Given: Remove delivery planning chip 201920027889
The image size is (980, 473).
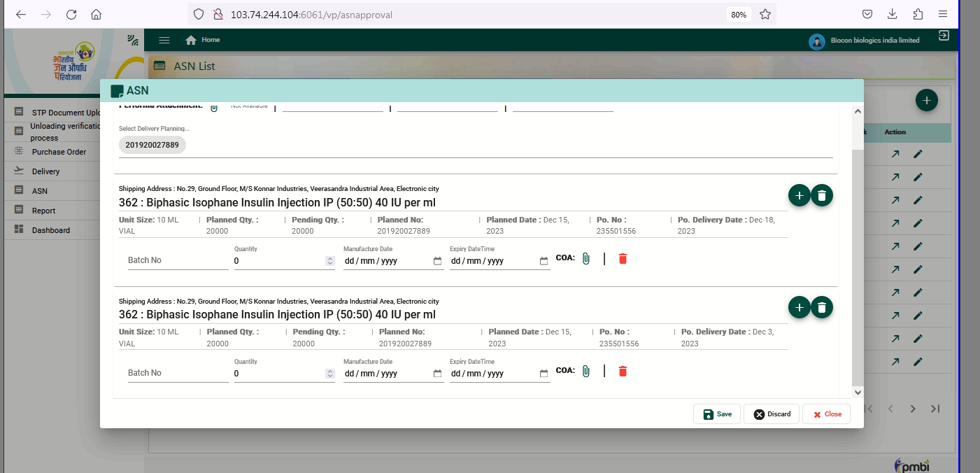Looking at the screenshot, I should click(x=152, y=146).
